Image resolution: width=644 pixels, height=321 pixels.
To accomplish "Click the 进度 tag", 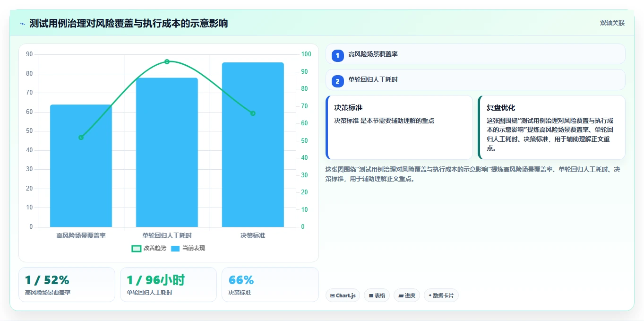I will pos(407,295).
